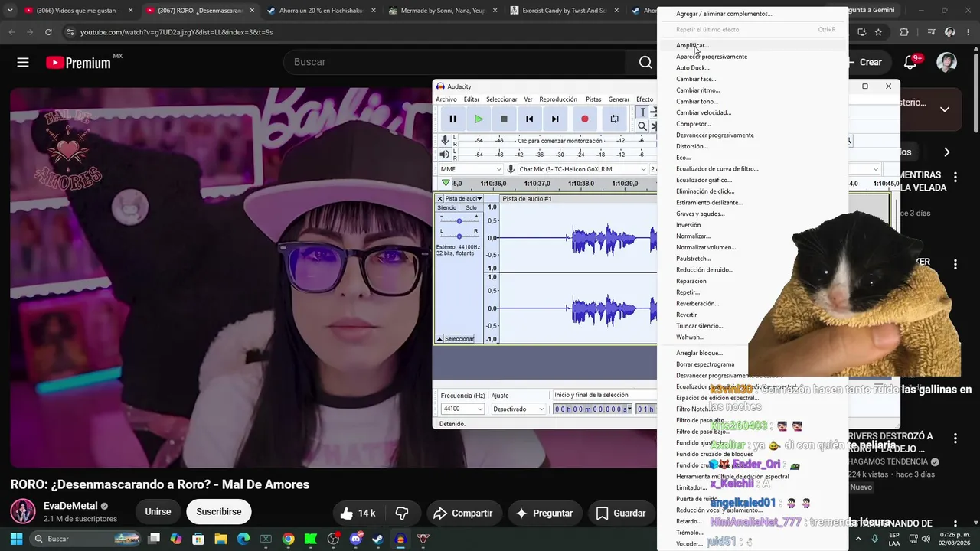Screen dimensions: 980x551
Task: Select the Eco... effect
Action: 753,158
